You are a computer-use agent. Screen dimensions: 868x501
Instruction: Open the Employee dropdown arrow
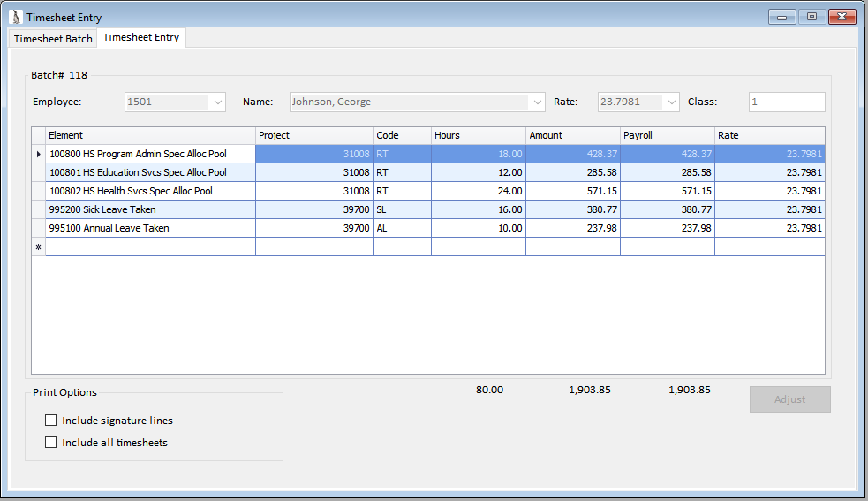click(217, 102)
